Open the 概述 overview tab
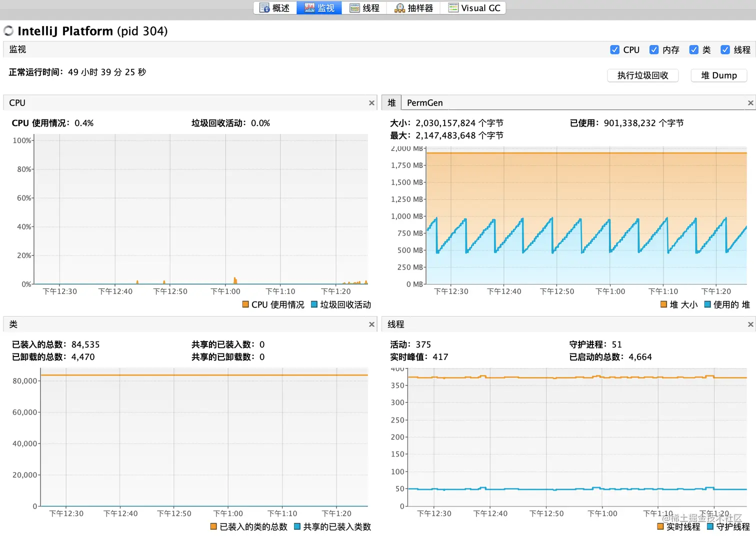 click(275, 8)
